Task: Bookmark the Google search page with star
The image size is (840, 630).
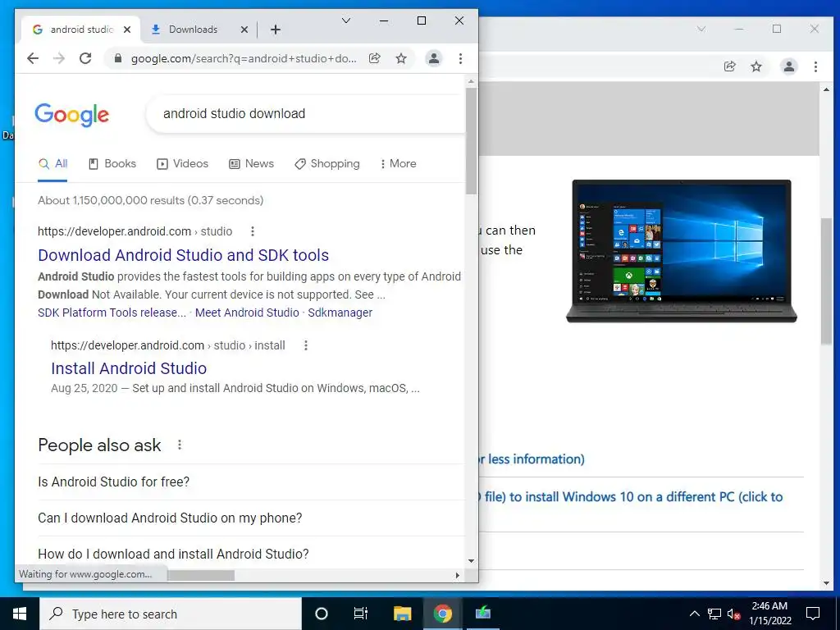Action: [x=401, y=58]
